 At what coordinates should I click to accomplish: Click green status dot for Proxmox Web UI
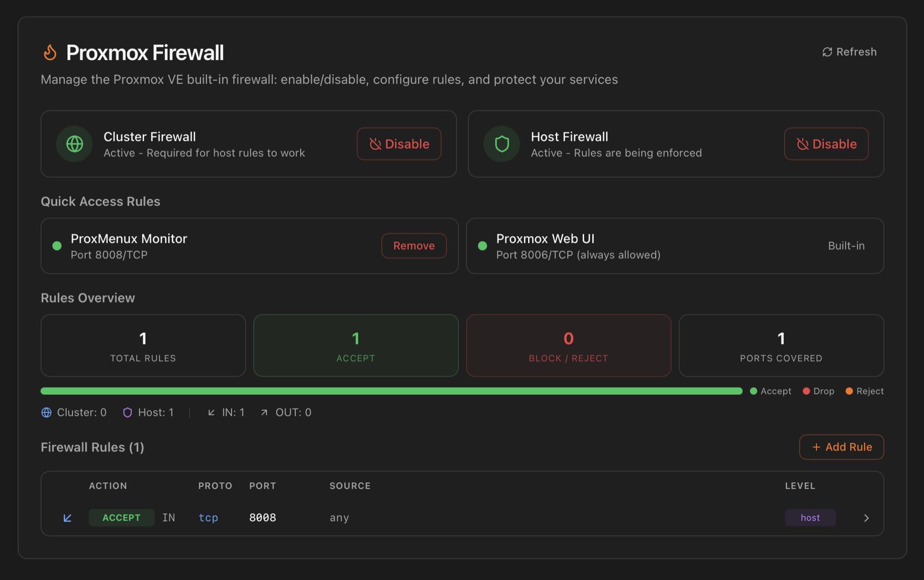click(482, 246)
